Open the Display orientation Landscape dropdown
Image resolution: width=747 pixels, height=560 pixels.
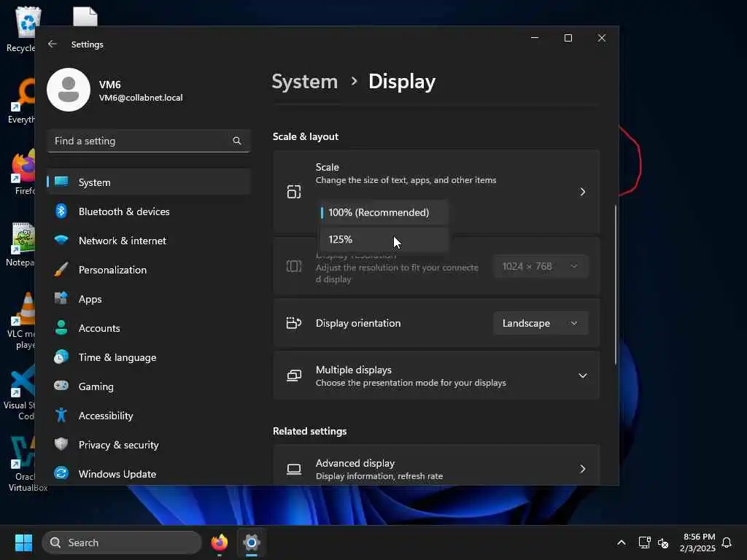(x=541, y=323)
